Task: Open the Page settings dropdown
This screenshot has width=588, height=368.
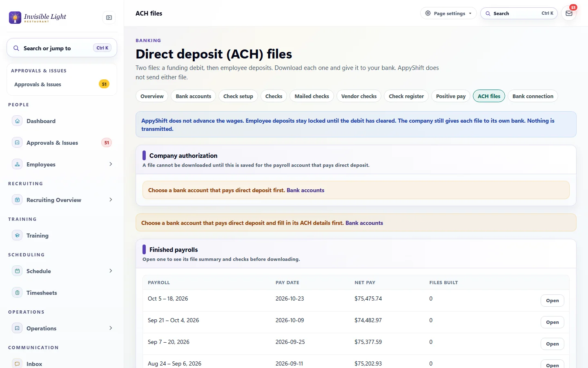Action: click(448, 13)
